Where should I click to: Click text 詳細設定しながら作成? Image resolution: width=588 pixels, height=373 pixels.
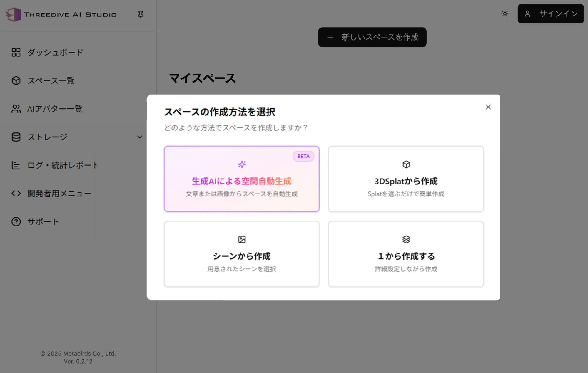[406, 269]
